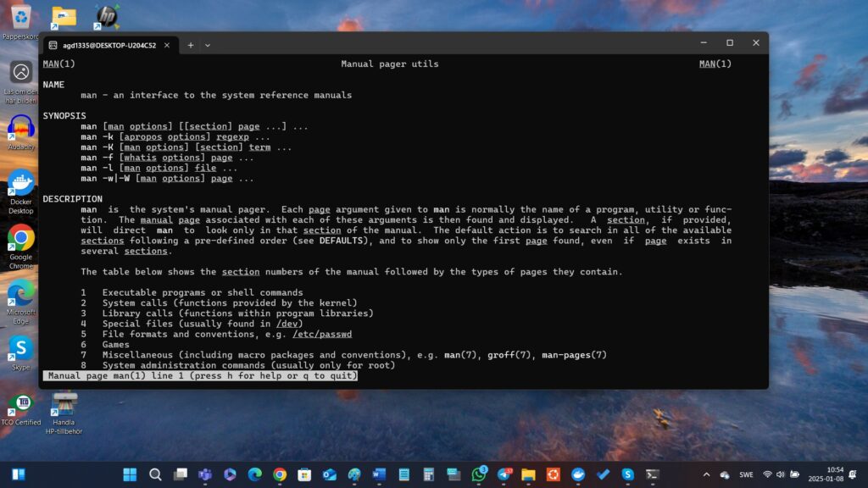The image size is (868, 488).
Task: Click the taskbar Search icon
Action: coord(155,474)
